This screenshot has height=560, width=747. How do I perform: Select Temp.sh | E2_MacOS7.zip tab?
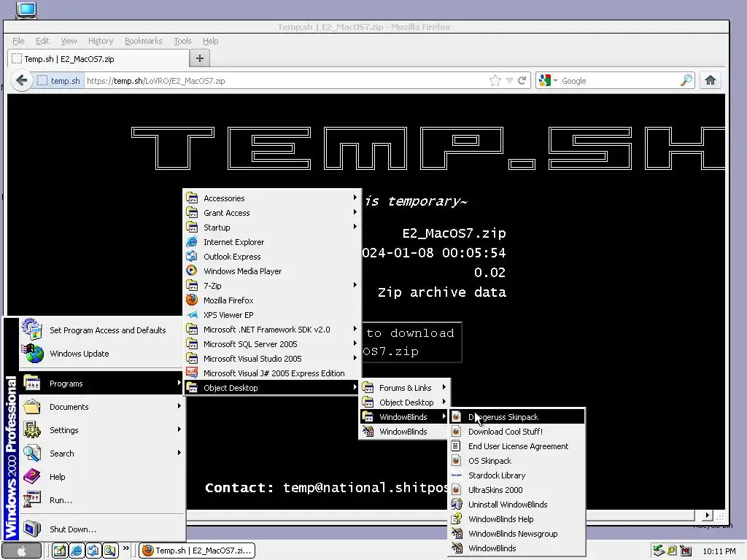point(98,59)
